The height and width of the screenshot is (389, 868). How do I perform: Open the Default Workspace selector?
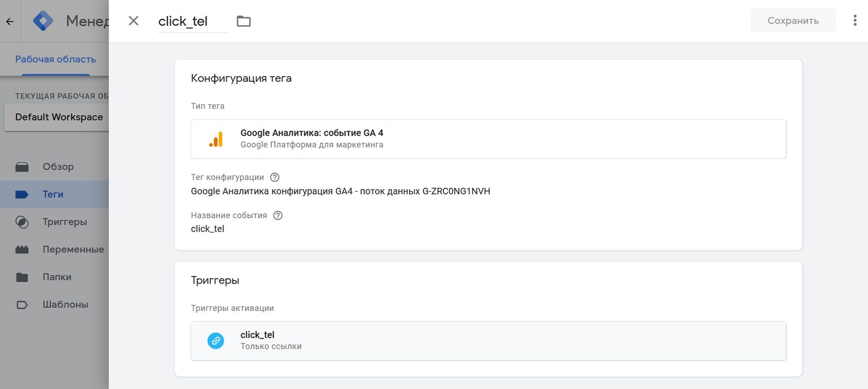point(56,117)
